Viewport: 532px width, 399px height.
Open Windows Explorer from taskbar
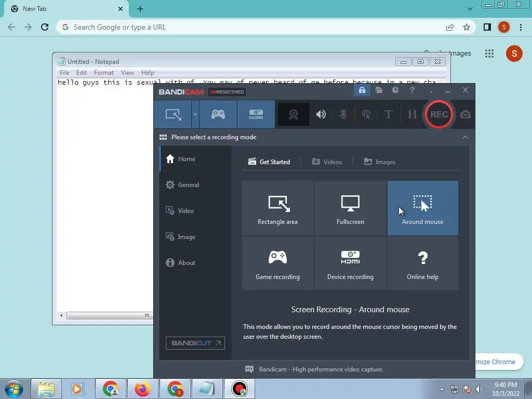point(46,389)
